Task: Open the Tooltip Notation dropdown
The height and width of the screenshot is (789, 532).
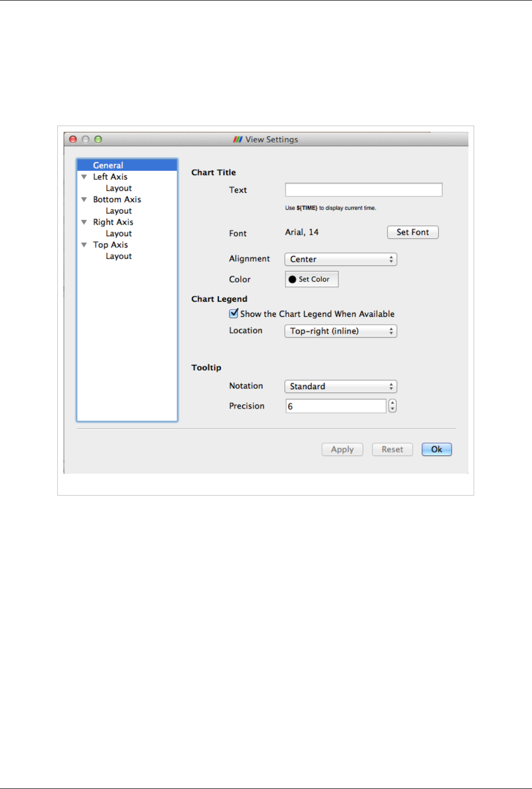Action: [x=341, y=387]
